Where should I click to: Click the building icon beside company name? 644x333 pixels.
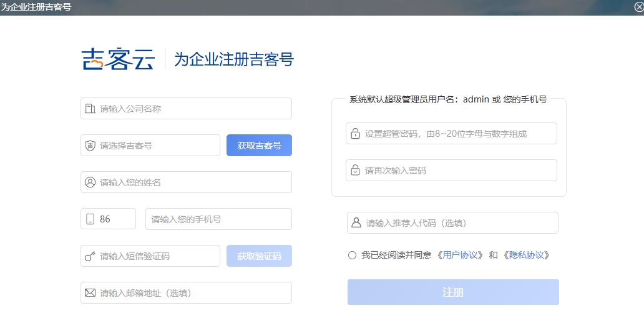click(90, 109)
